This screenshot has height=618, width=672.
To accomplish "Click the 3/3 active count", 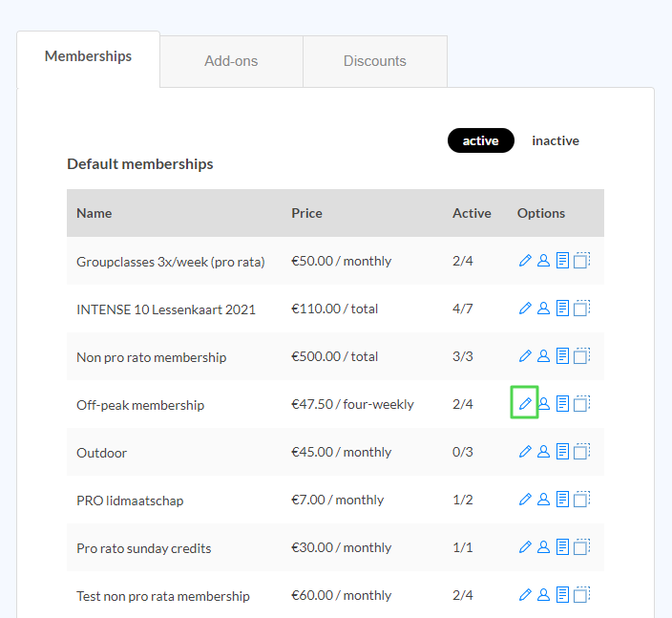I will coord(462,356).
